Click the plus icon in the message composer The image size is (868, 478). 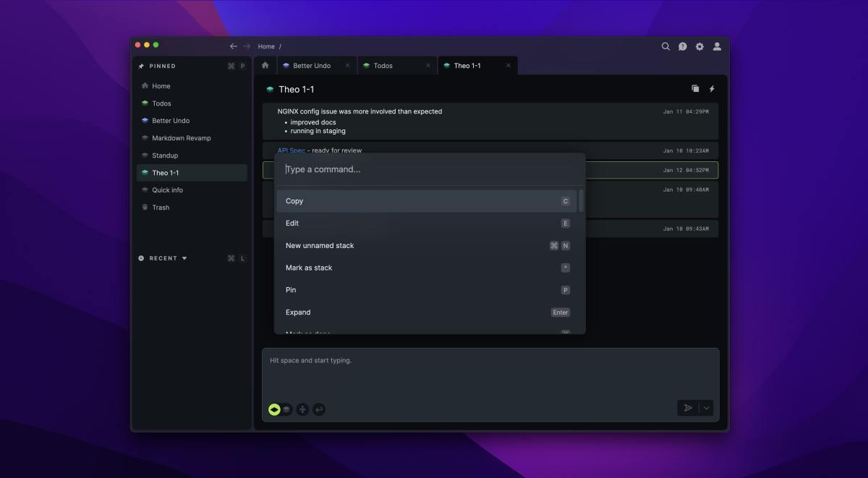(302, 409)
